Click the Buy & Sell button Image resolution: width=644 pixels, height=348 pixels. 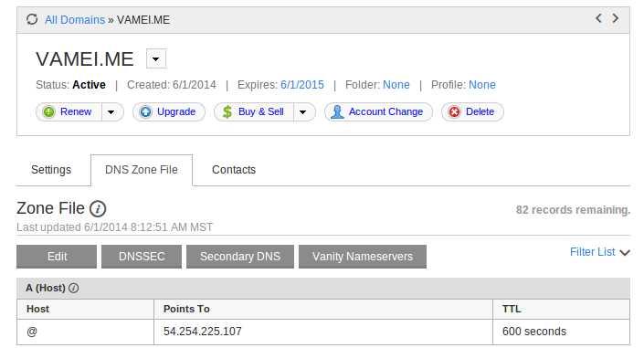(x=254, y=111)
